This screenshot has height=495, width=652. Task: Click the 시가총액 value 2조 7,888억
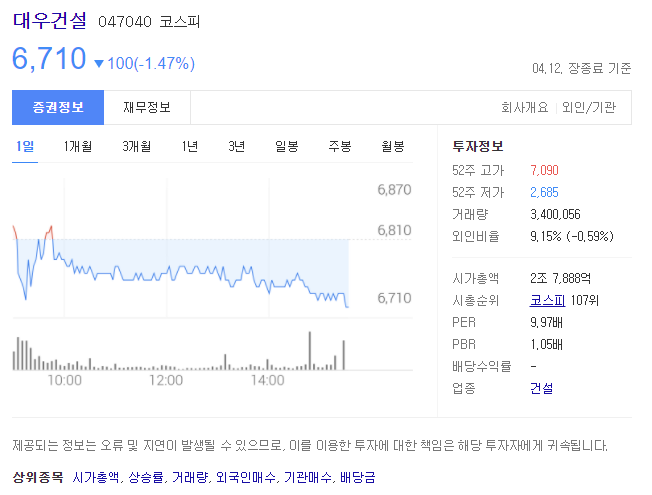(560, 278)
